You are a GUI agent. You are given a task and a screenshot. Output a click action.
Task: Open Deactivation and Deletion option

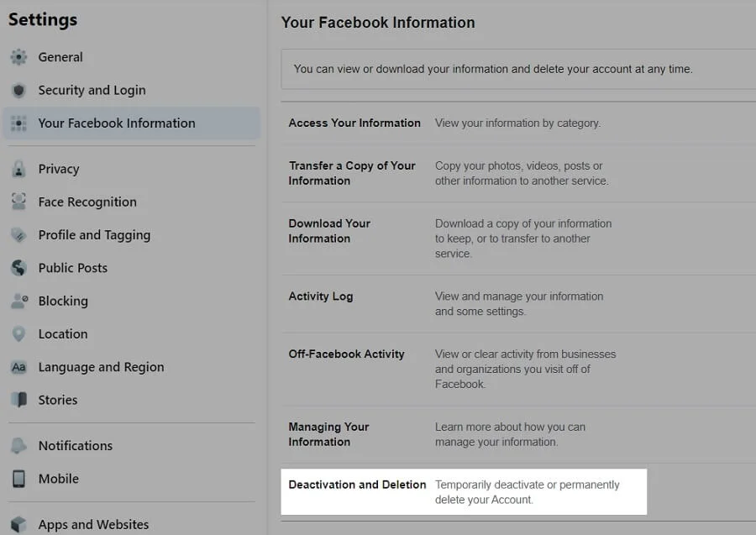coord(357,485)
